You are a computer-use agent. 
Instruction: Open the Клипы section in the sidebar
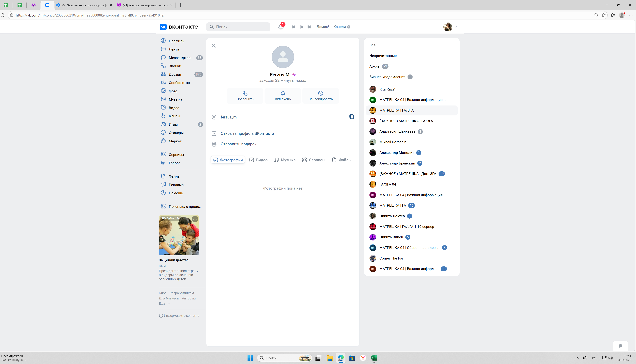174,116
